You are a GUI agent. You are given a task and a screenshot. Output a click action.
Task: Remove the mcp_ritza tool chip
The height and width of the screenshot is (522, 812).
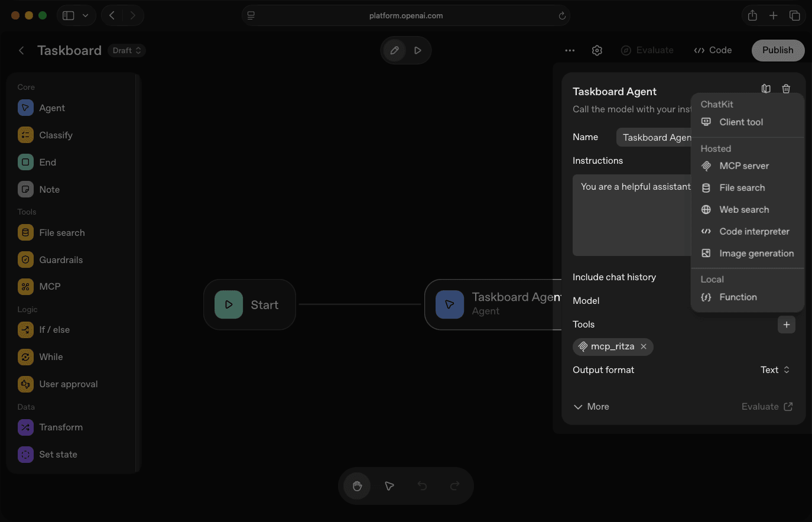[x=644, y=346]
